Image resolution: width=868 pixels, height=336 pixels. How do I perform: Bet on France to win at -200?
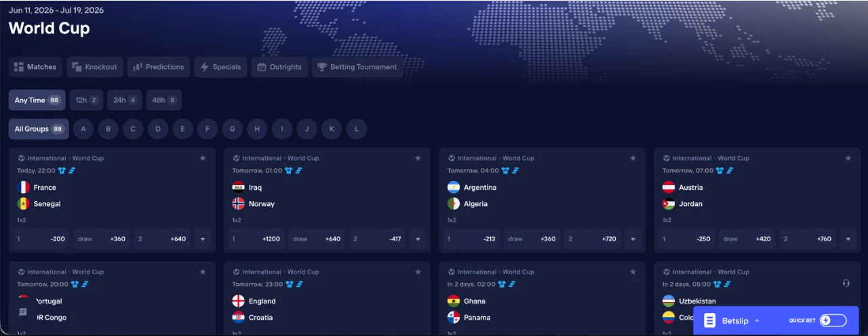pyautogui.click(x=41, y=239)
